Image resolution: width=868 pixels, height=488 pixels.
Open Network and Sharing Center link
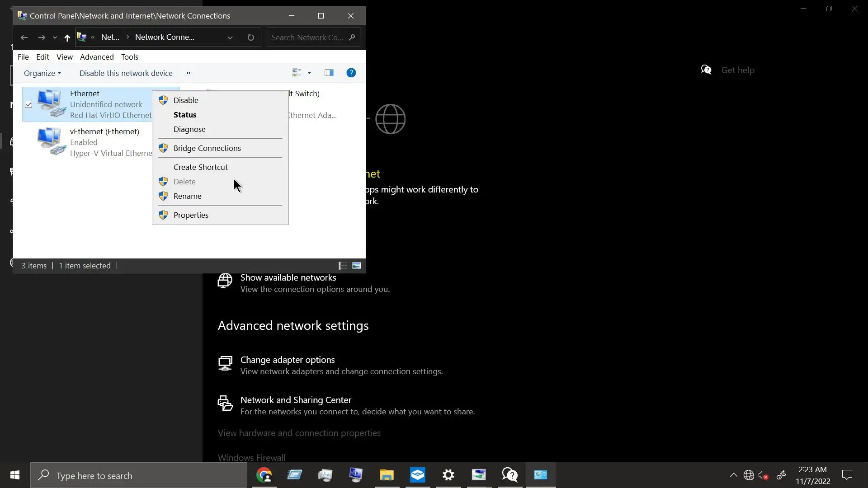coord(296,400)
